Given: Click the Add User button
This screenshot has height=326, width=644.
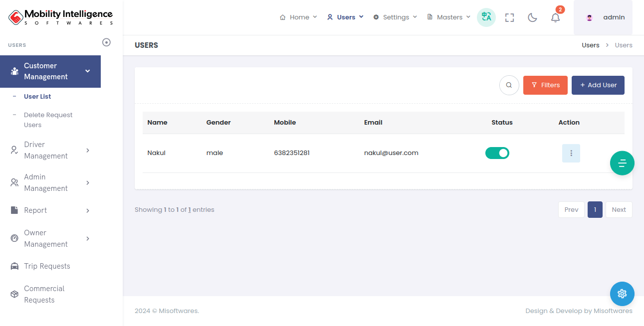Looking at the screenshot, I should (598, 85).
